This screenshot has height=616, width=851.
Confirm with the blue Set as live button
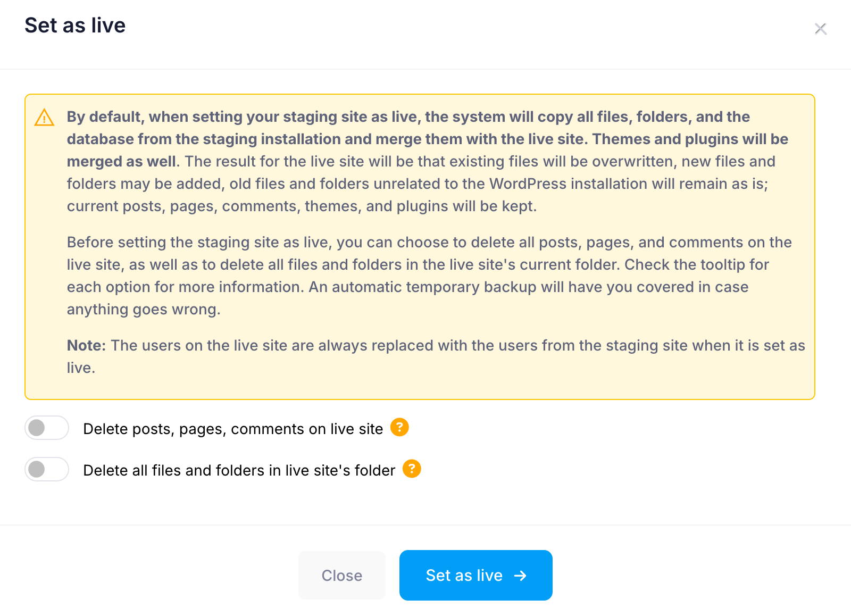pyautogui.click(x=475, y=575)
